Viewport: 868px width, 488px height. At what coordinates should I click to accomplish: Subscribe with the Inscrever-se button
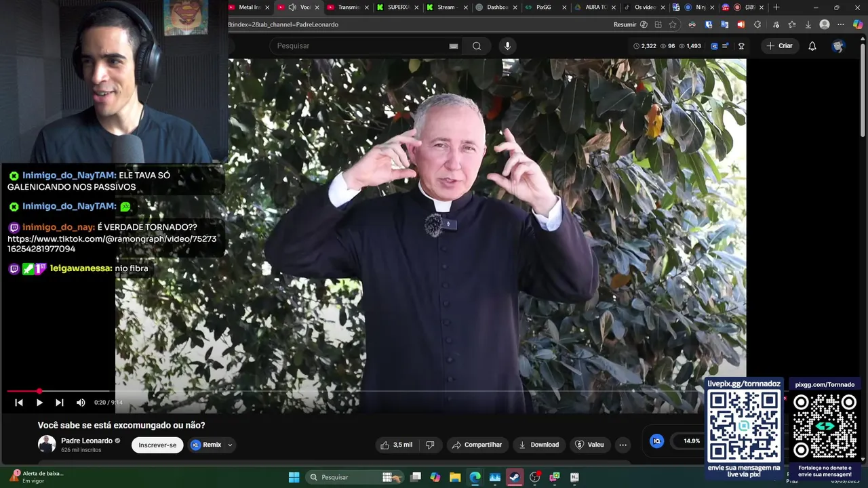(157, 445)
